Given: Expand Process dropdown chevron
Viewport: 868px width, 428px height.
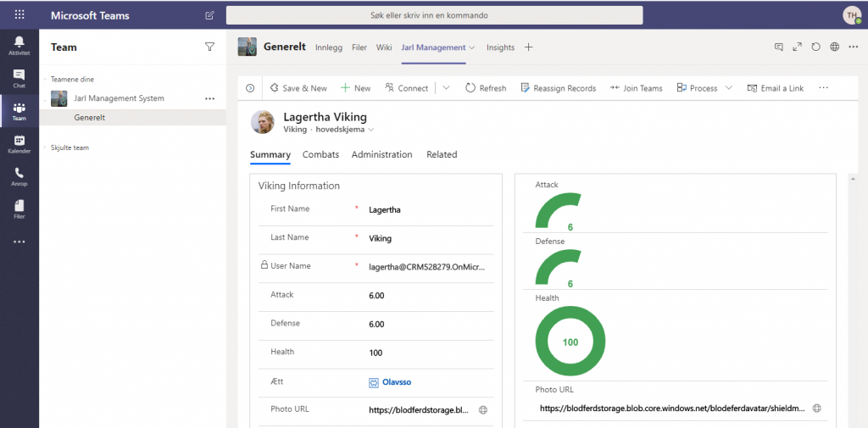Looking at the screenshot, I should pyautogui.click(x=728, y=88).
